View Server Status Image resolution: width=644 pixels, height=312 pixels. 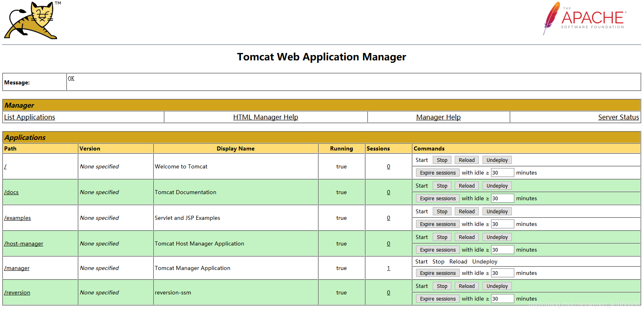618,117
